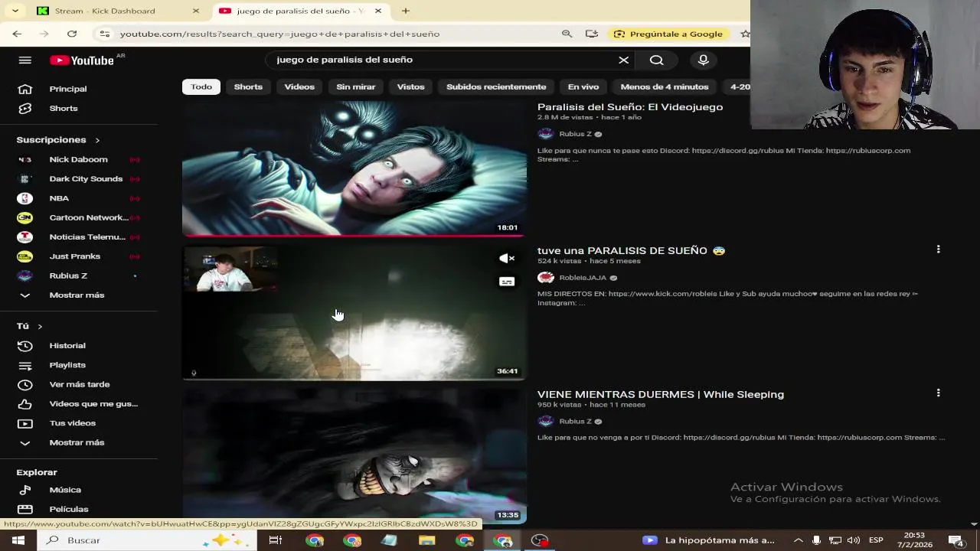Open the taskbar volume control
Viewport: 980px width, 551px height.
pos(853,540)
